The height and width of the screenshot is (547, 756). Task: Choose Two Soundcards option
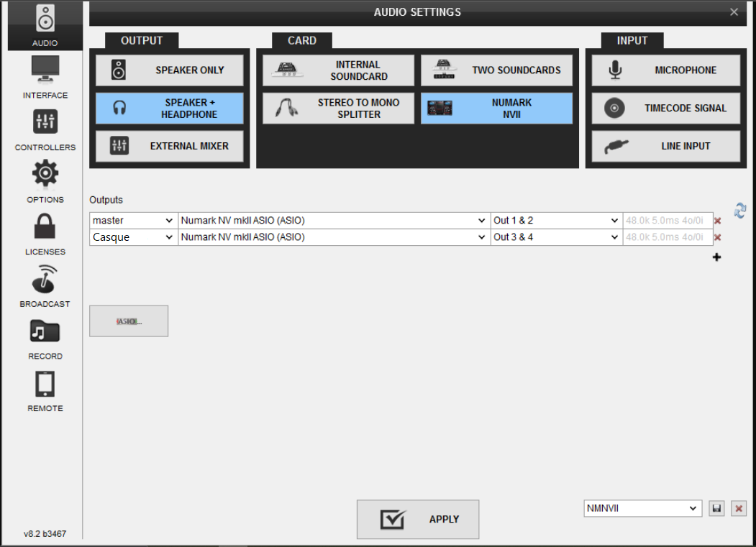point(496,70)
